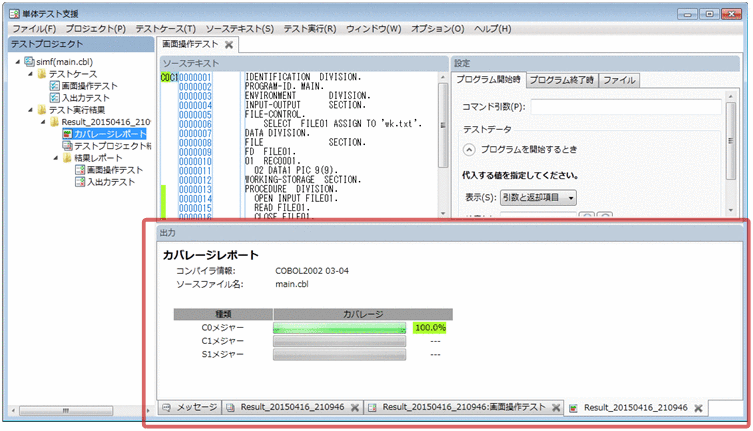Open the オプション(O) menu

click(x=437, y=29)
